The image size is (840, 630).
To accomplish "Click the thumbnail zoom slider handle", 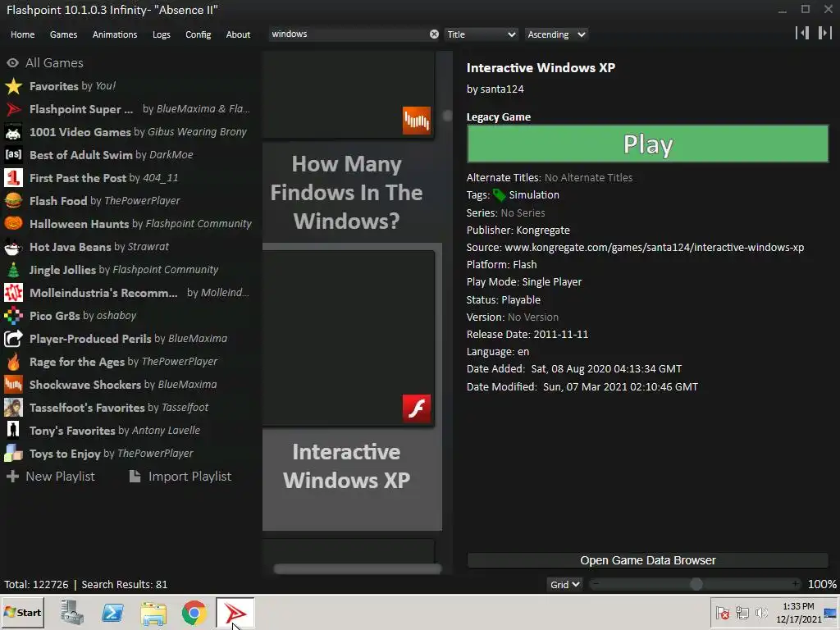I will [696, 584].
